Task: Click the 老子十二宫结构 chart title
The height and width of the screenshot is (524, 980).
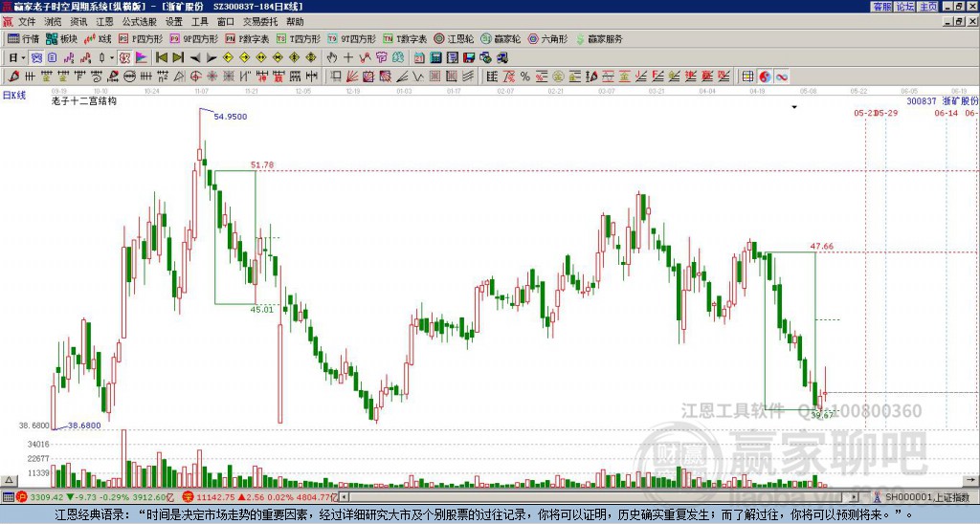Action: [84, 100]
